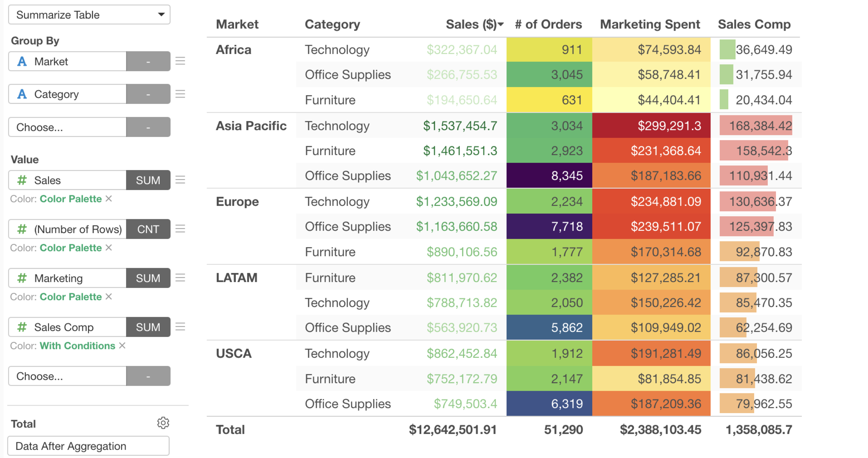The height and width of the screenshot is (458, 868).
Task: Click the drag handle beside Category group
Action: point(180,94)
